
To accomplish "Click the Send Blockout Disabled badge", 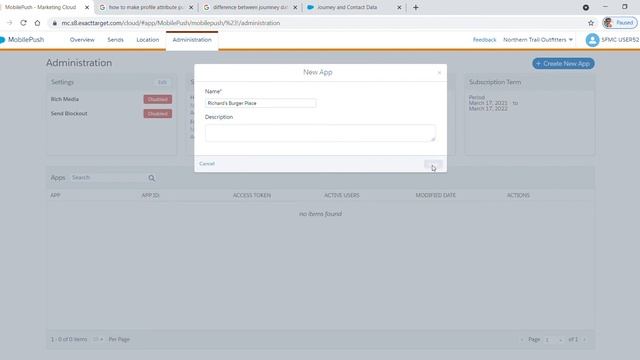I will (158, 113).
